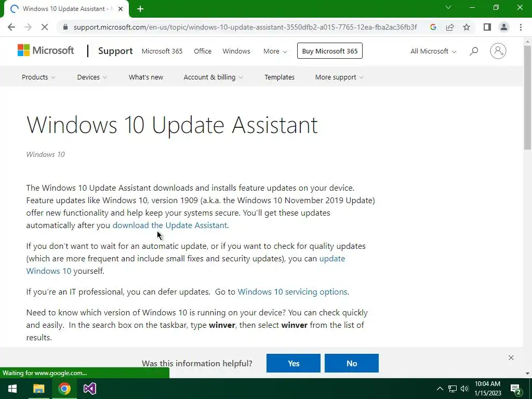Open the Windows Start menu
This screenshot has height=399, width=532.
(x=12, y=389)
